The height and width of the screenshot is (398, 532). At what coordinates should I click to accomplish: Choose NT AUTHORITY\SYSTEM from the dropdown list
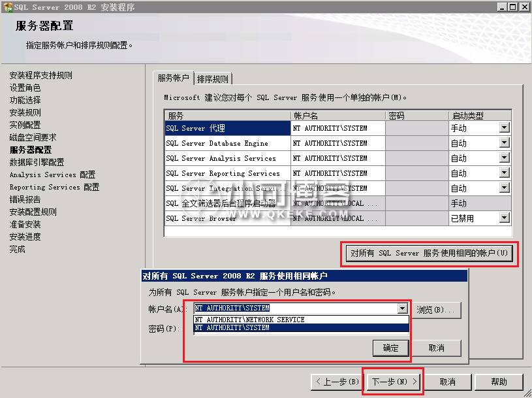(302, 327)
